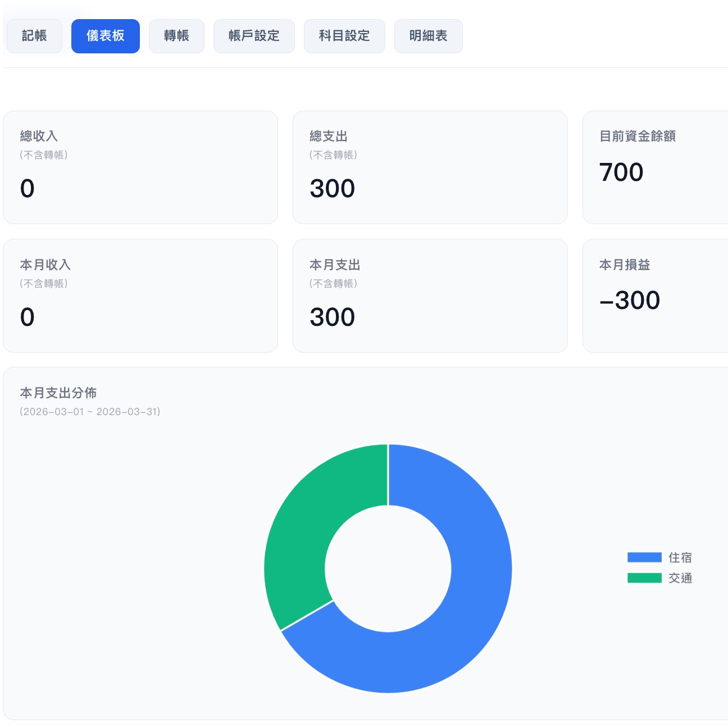728x728 pixels.
Task: Click the 本月支出分佈 chart title
Action: tap(58, 393)
